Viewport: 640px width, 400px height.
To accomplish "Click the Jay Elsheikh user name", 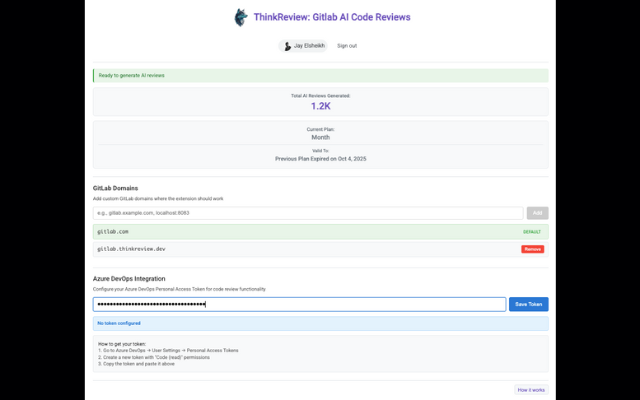I will click(x=309, y=46).
